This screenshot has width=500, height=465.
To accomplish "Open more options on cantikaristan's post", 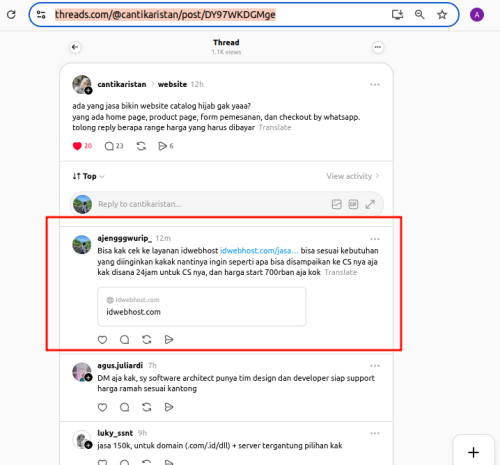I will (x=375, y=85).
